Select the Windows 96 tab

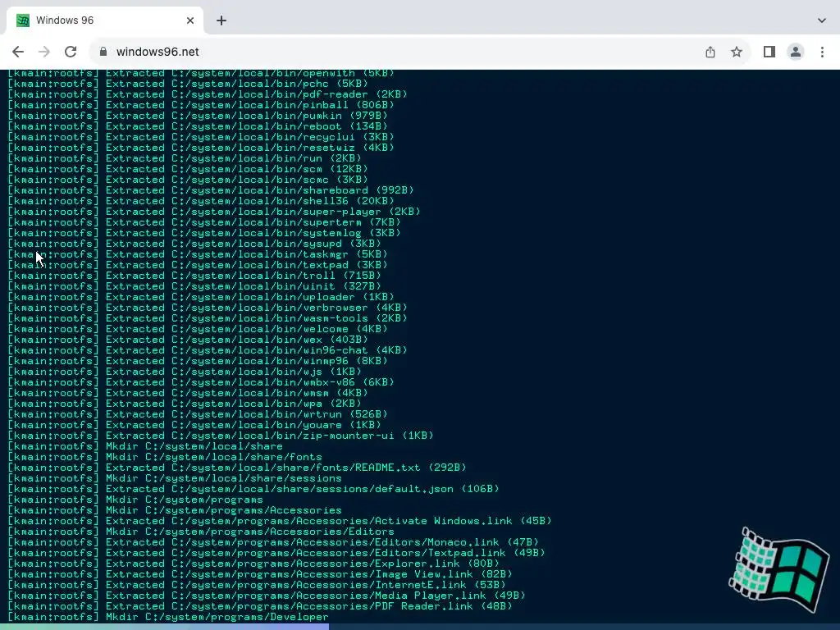coord(105,21)
